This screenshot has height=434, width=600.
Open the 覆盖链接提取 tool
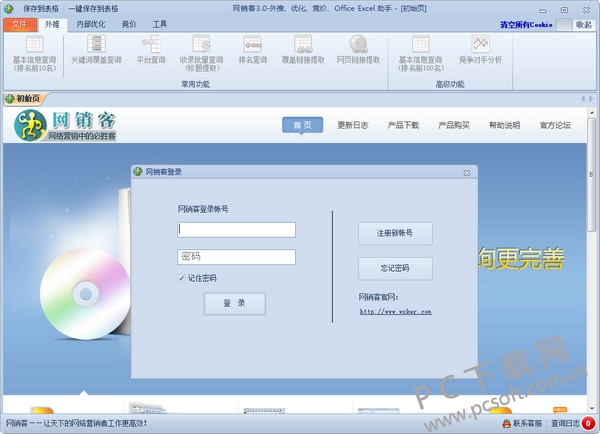(303, 49)
